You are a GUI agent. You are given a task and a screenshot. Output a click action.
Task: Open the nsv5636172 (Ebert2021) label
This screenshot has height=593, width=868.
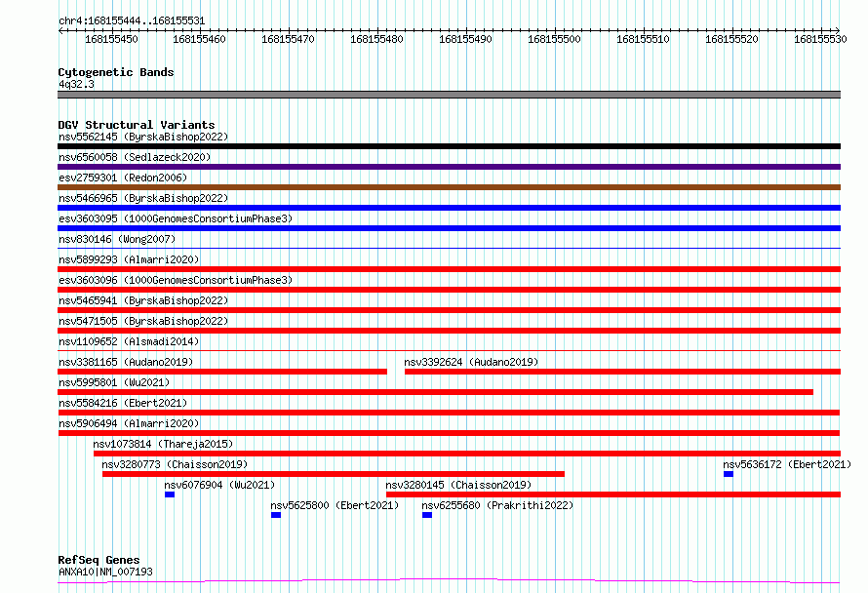click(x=787, y=464)
